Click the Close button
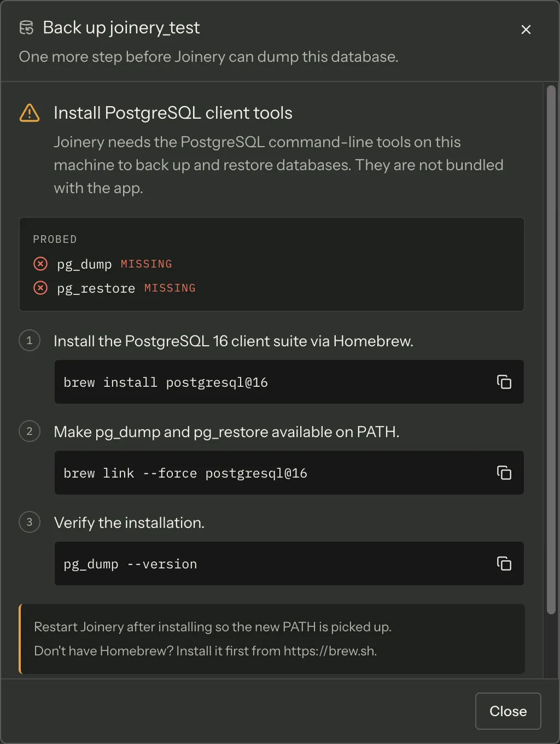560x744 pixels. (x=508, y=711)
